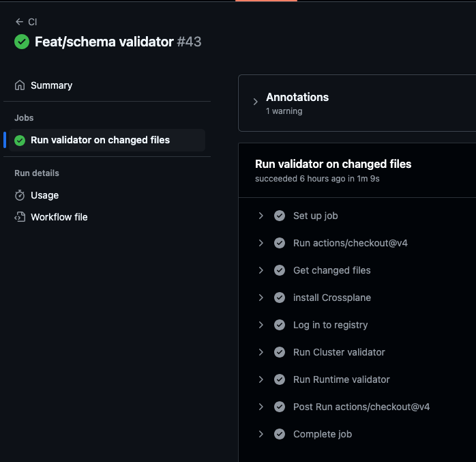Click the Workflow file code icon
This screenshot has height=462, width=476.
(x=20, y=217)
